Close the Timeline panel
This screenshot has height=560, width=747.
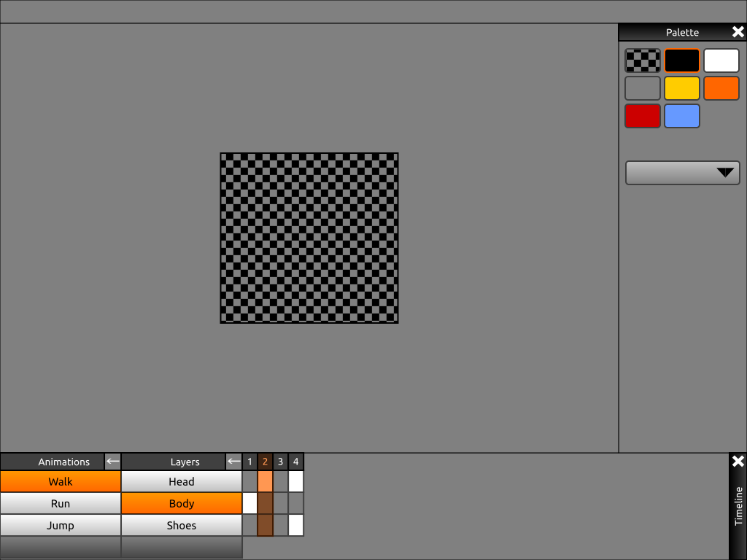(x=738, y=461)
